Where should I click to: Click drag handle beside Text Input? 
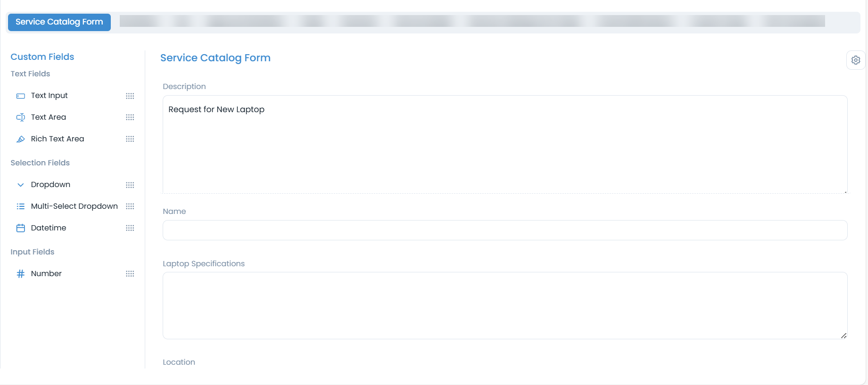point(130,96)
